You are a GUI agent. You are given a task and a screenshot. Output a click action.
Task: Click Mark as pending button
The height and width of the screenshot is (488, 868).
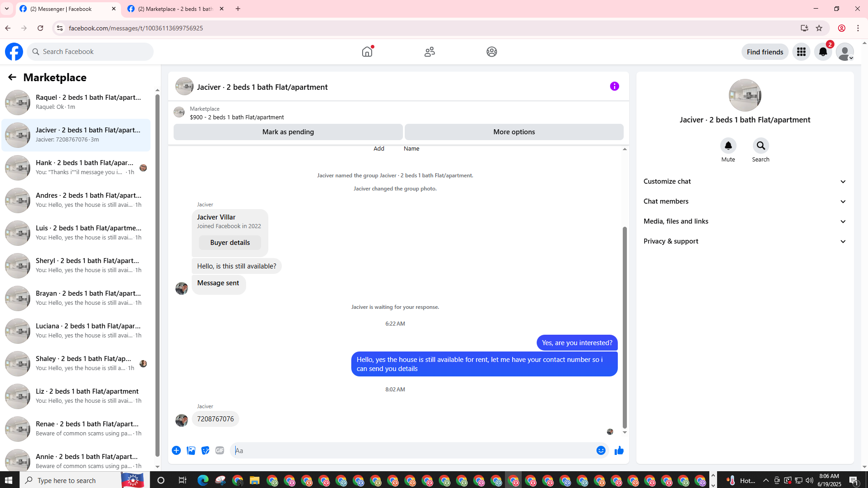[x=288, y=132]
